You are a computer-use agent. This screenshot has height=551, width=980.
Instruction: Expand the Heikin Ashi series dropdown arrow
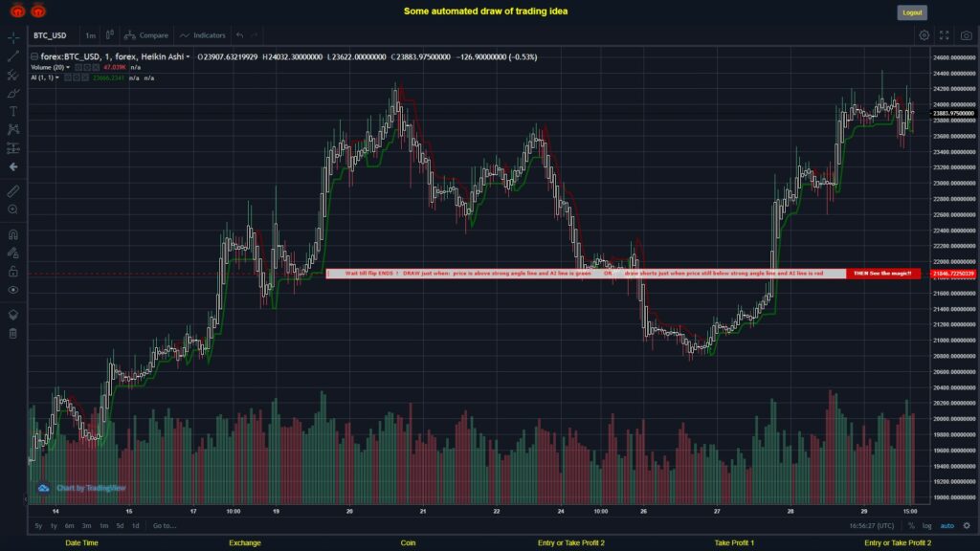coord(188,56)
